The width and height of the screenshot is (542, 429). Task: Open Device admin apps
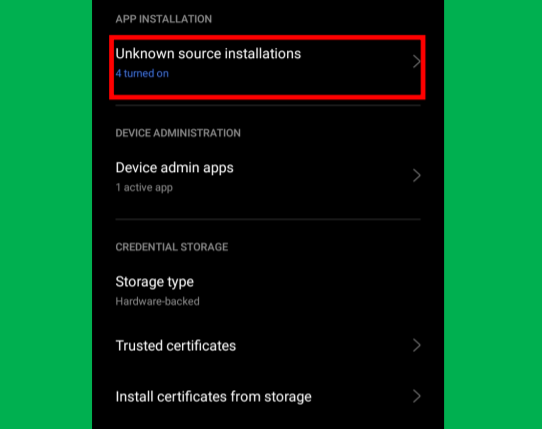click(x=268, y=177)
